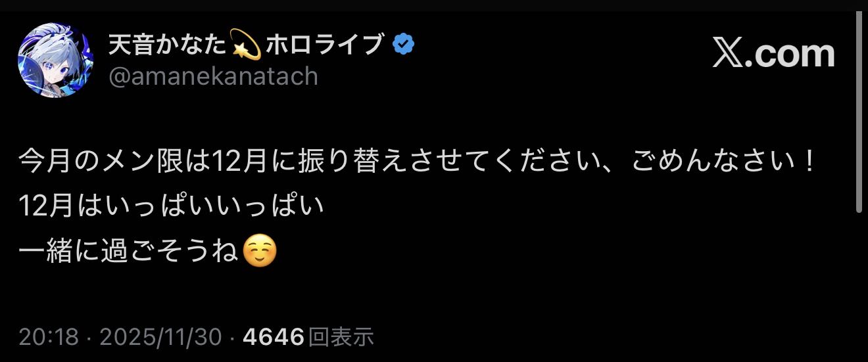Click the dizzy star emoji in display name
The image size is (868, 362).
click(x=246, y=45)
